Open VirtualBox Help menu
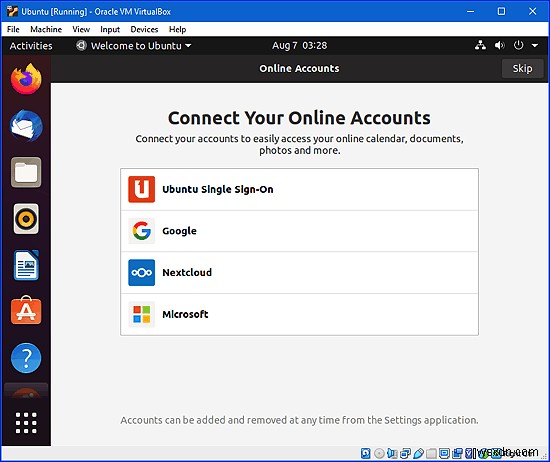 [177, 29]
